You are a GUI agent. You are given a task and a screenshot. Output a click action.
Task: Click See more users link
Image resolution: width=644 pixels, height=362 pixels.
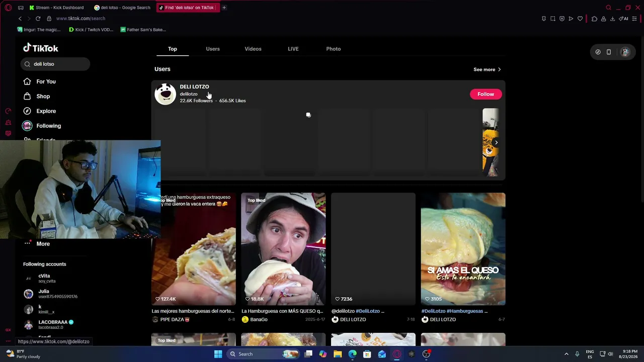tap(487, 69)
